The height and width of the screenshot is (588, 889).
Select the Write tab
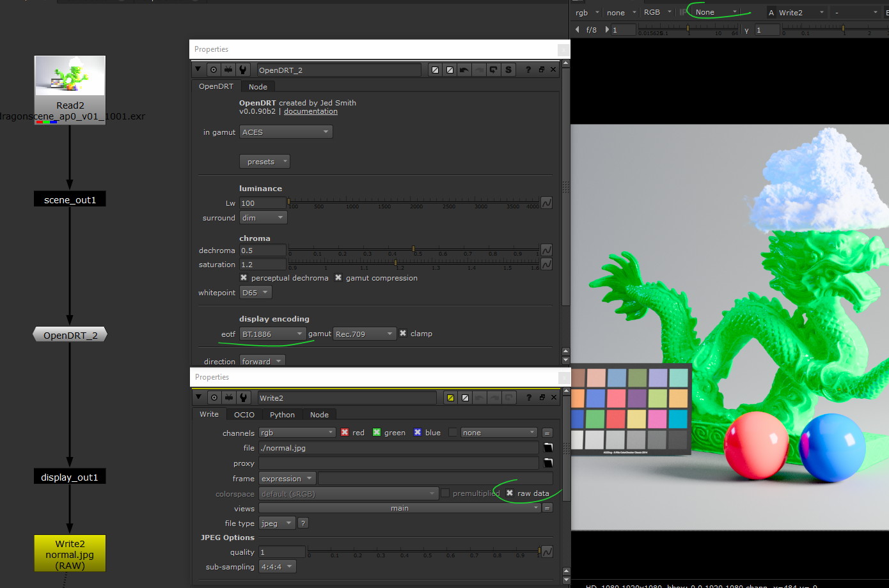pyautogui.click(x=209, y=414)
